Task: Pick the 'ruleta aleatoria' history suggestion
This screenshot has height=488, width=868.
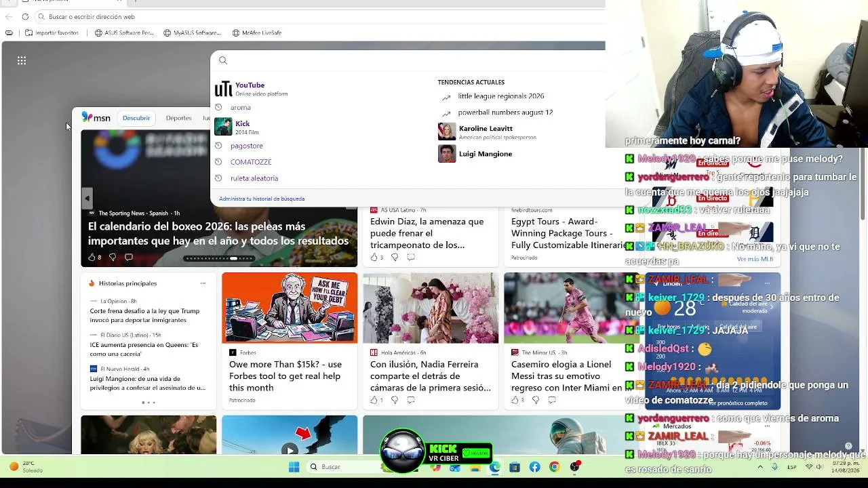Action: coord(254,178)
